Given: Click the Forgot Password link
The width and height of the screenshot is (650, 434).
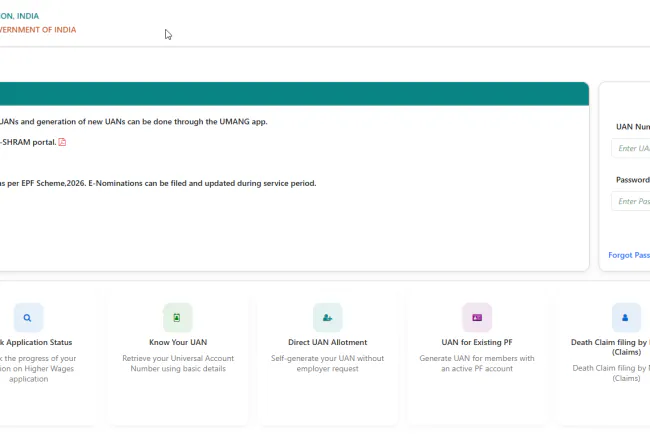Looking at the screenshot, I should [629, 255].
